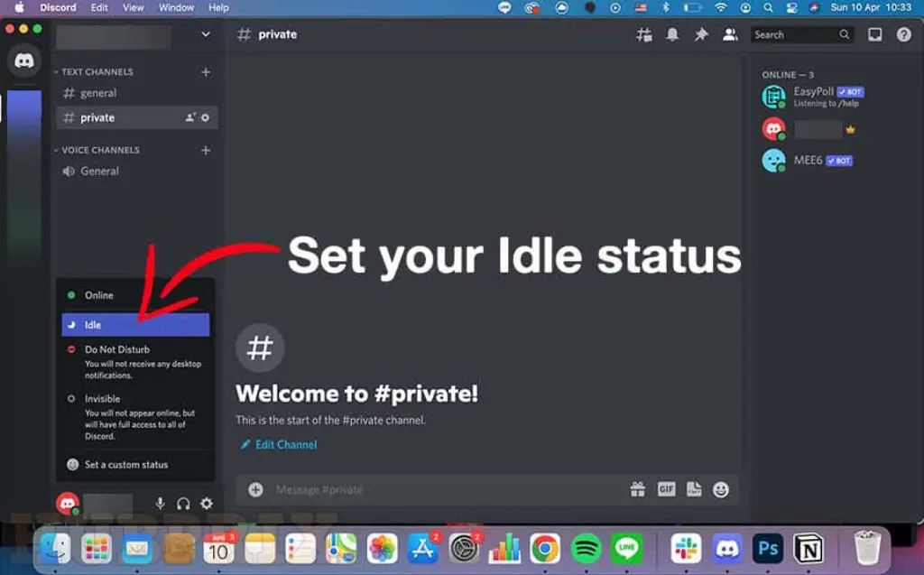The width and height of the screenshot is (924, 575).
Task: Open the Edit menu
Action: [x=99, y=7]
